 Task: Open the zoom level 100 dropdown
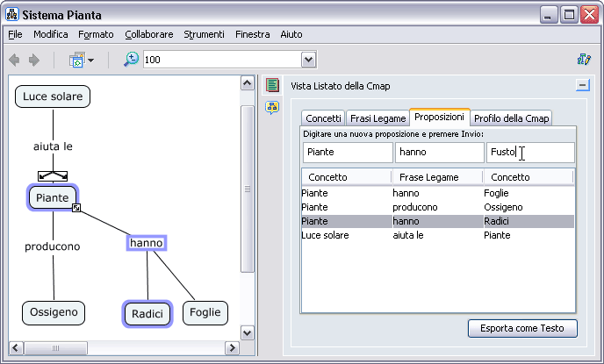click(308, 60)
